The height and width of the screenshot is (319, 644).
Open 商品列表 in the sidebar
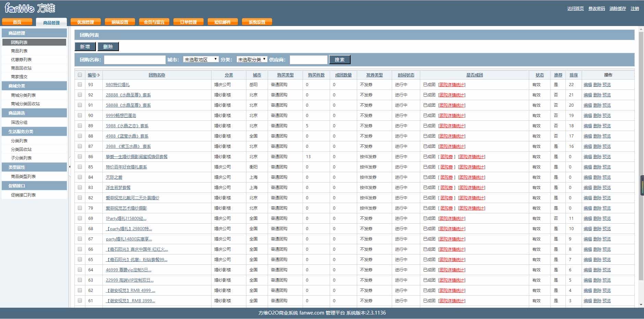pyautogui.click(x=19, y=51)
